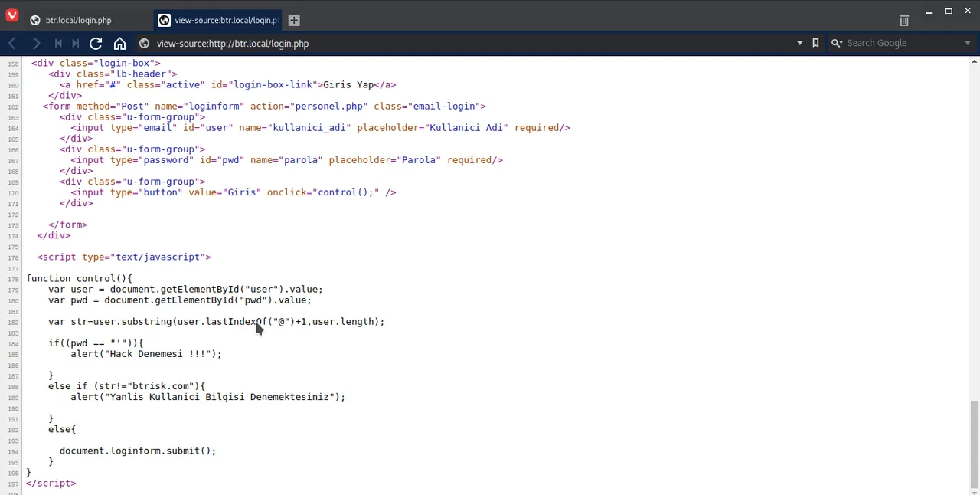Screen dimensions: 980x495
Task: Maximize the browser window
Action: pos(948,11)
